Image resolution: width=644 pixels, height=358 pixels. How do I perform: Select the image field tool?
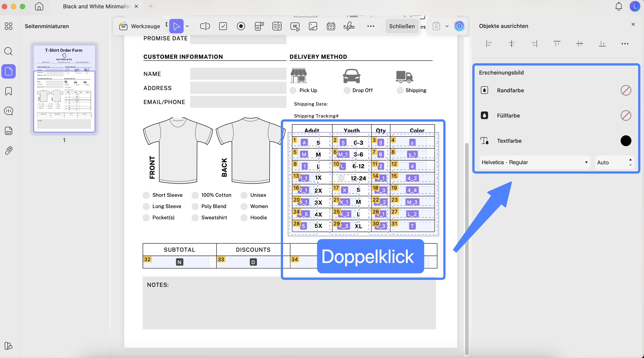(313, 26)
